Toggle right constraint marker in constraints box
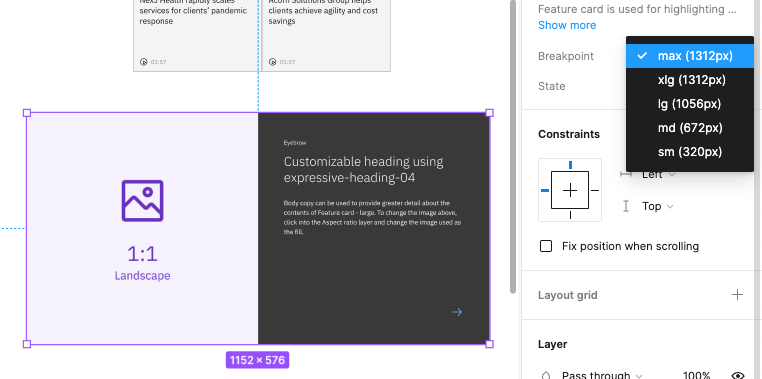Screen dimensions: 762x379 (x=595, y=190)
